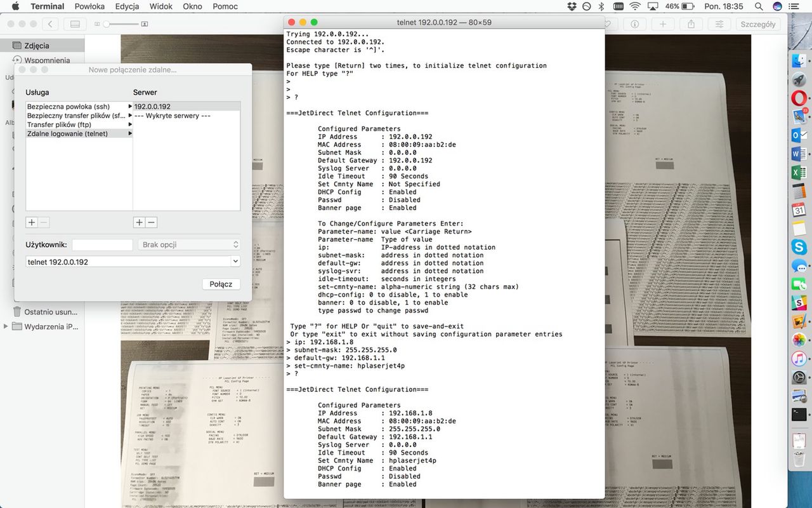
Task: Click the back button in Photos toolbar
Action: tap(50, 23)
